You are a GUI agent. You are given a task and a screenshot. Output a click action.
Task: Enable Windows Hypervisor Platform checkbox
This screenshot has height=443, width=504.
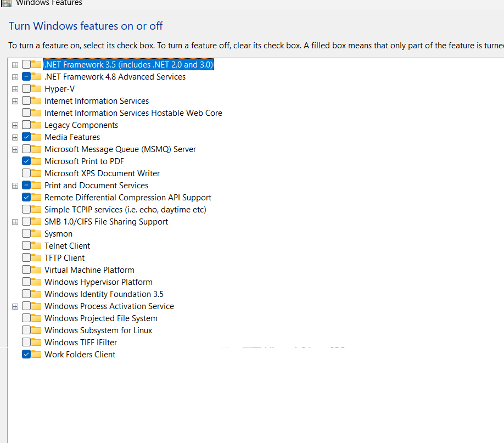point(26,282)
